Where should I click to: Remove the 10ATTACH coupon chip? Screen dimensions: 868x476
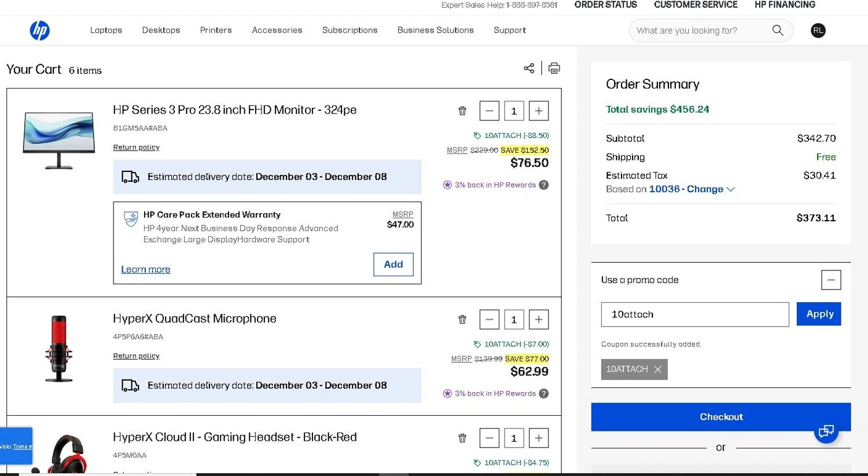[657, 369]
